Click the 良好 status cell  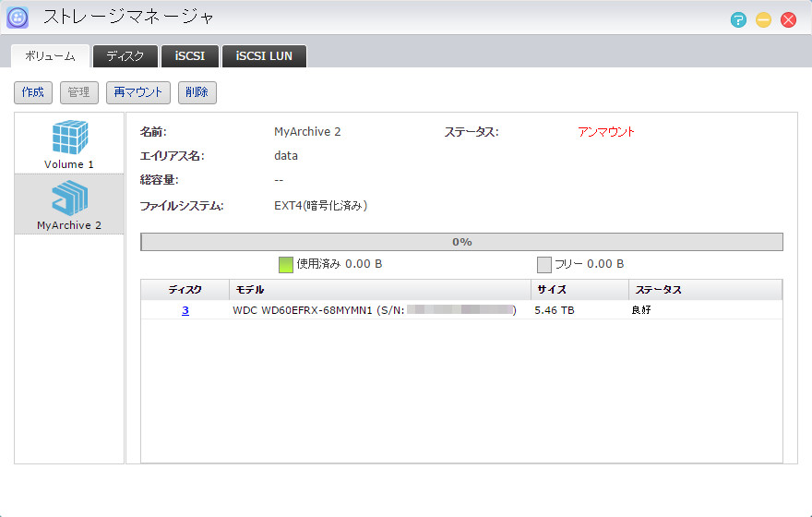coord(641,310)
